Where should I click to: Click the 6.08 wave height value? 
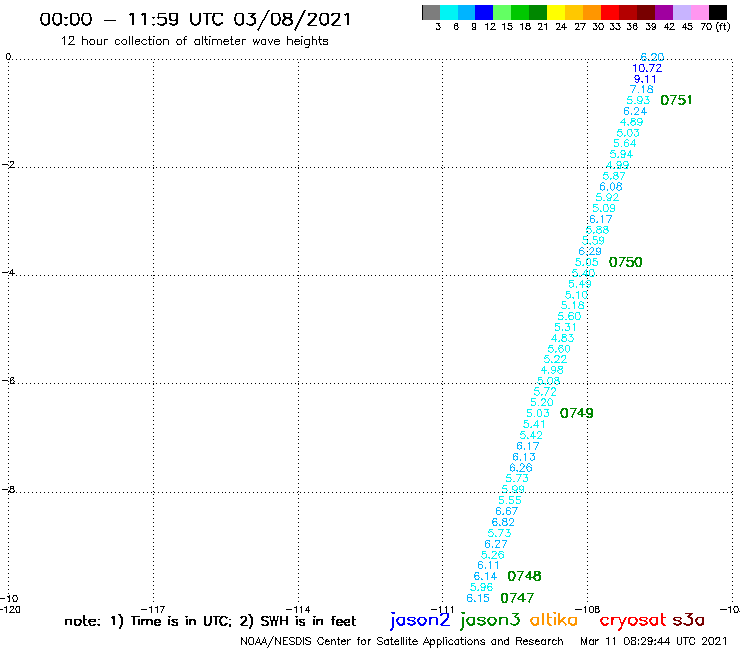(x=611, y=186)
